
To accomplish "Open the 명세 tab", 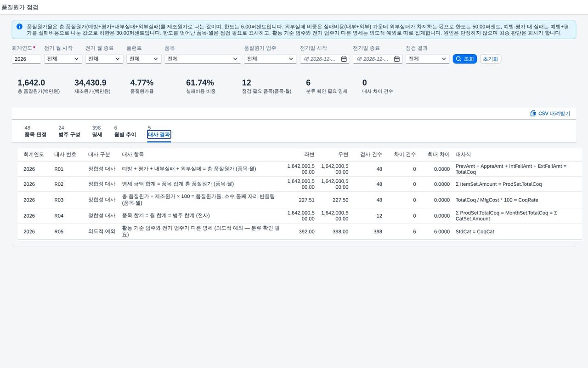I will 97,132.
